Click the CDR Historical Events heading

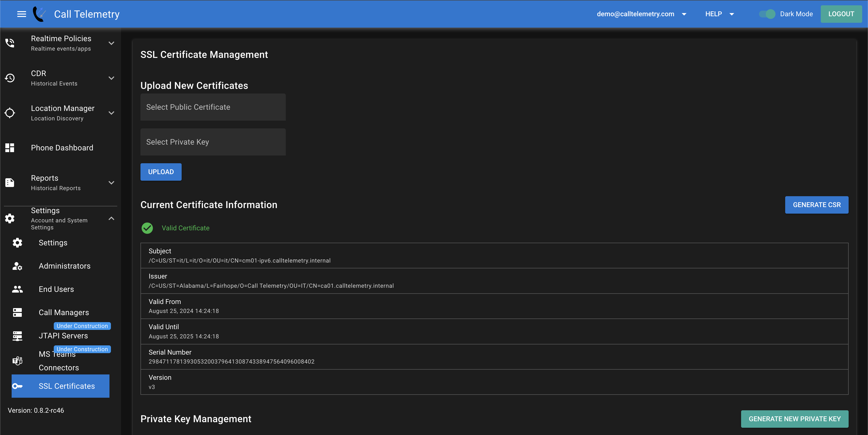[x=54, y=78]
